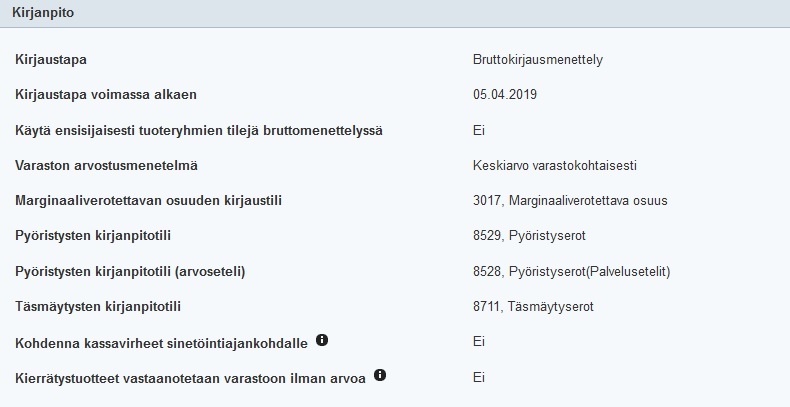Click 8711, Täsmäytyserot account value

pos(533,306)
